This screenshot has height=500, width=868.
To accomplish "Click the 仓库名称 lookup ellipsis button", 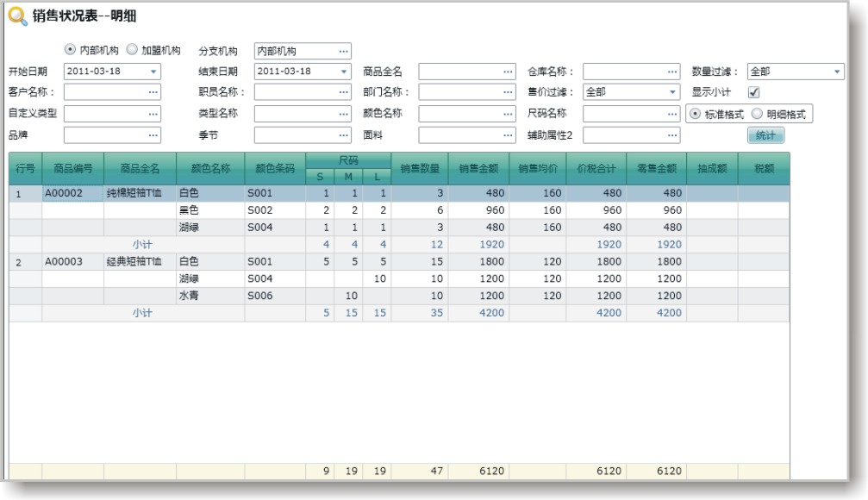I will (672, 71).
